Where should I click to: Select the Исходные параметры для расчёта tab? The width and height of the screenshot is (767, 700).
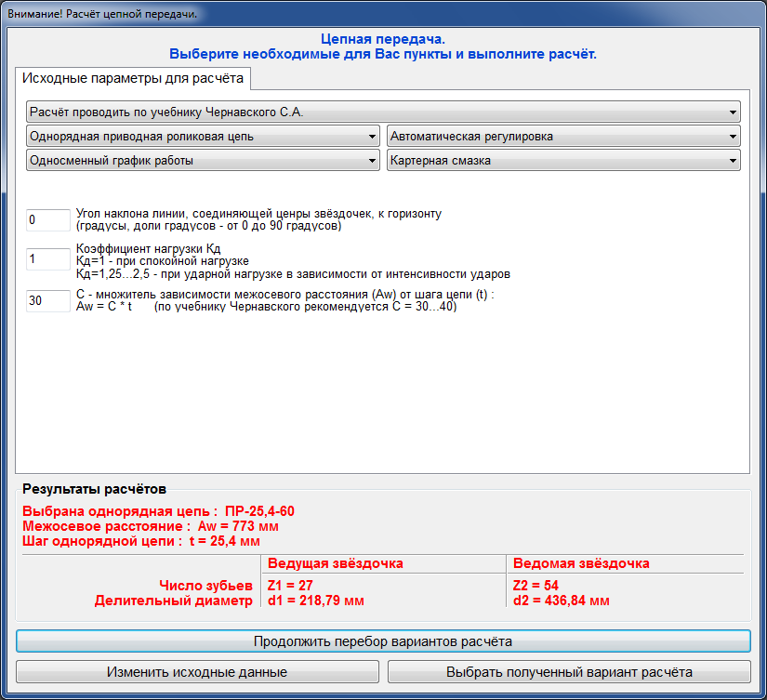tap(133, 78)
